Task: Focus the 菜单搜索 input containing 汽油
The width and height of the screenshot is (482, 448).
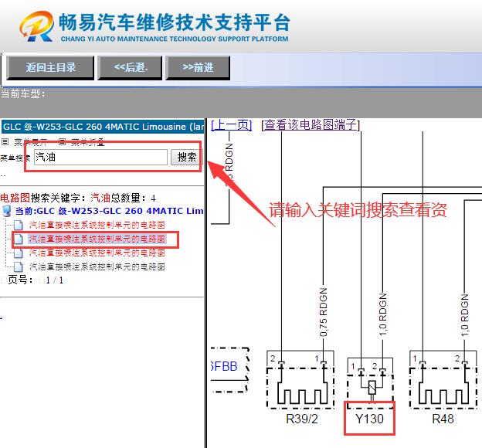Action: (100, 157)
